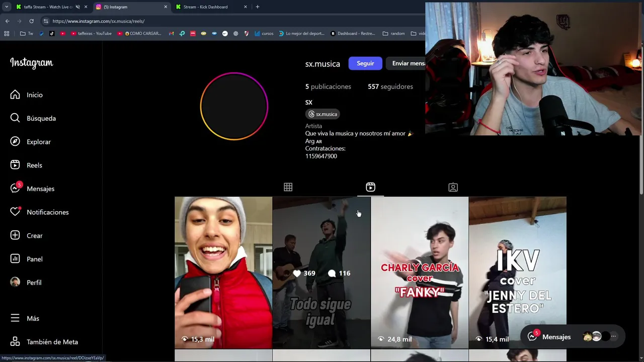This screenshot has width=644, height=362.
Task: Open Búsqueda from the sidebar
Action: tap(33, 118)
